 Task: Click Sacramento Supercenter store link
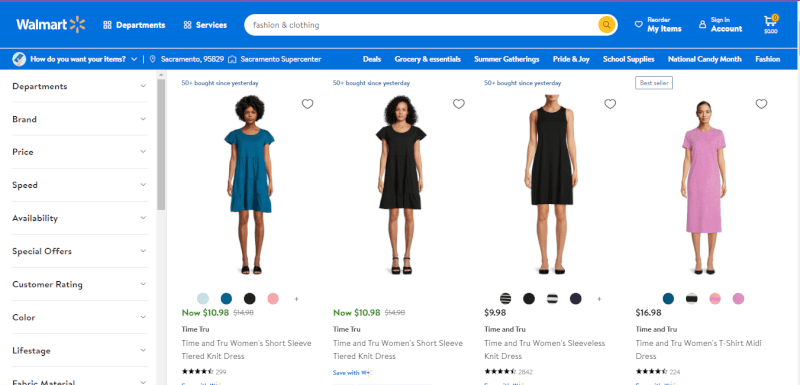(275, 59)
